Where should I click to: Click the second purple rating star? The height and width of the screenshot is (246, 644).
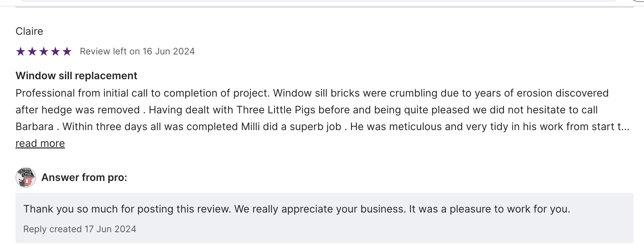[x=32, y=52]
